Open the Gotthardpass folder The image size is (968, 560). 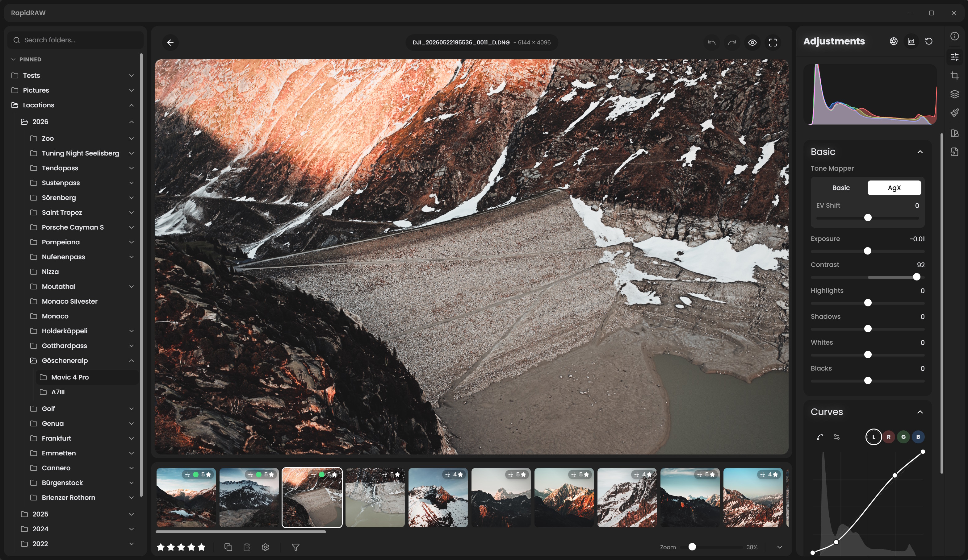pyautogui.click(x=82, y=346)
